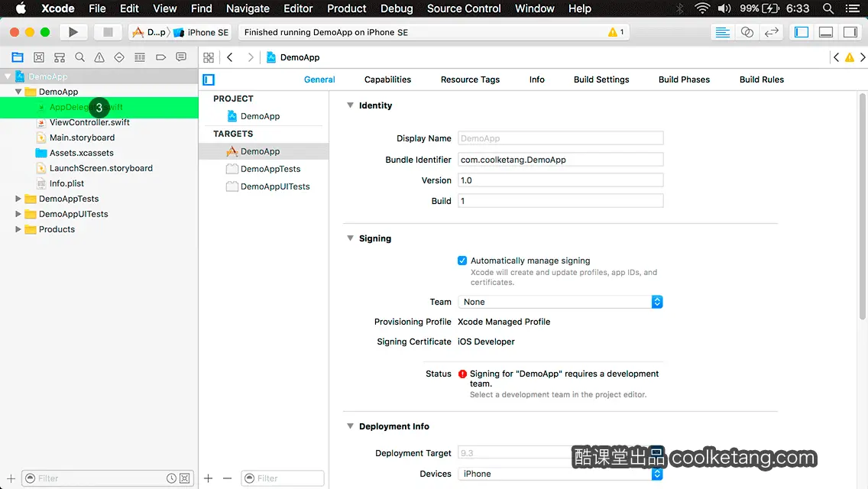Open the Source Control navigator

pos(39,57)
